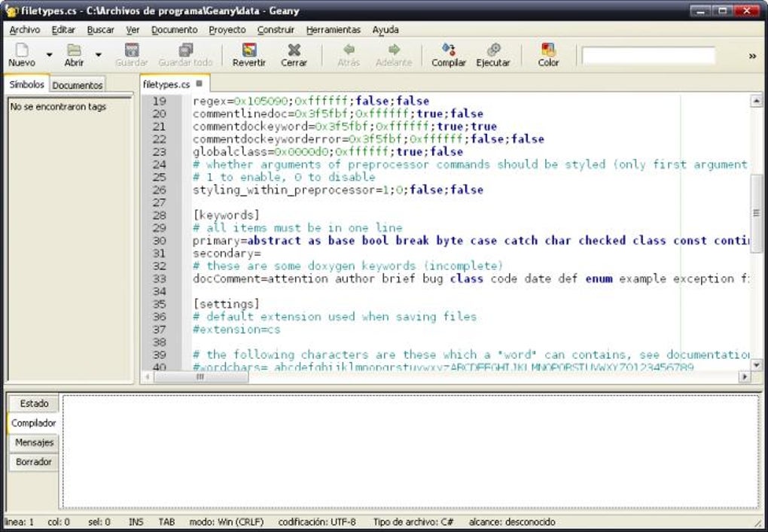768x532 pixels.
Task: Open the Buscar menu
Action: pyautogui.click(x=100, y=30)
